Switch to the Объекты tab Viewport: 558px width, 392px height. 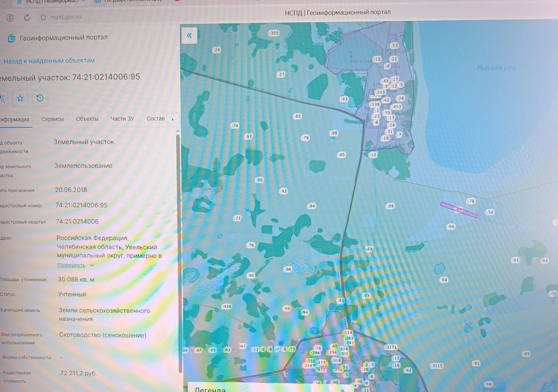[x=87, y=119]
